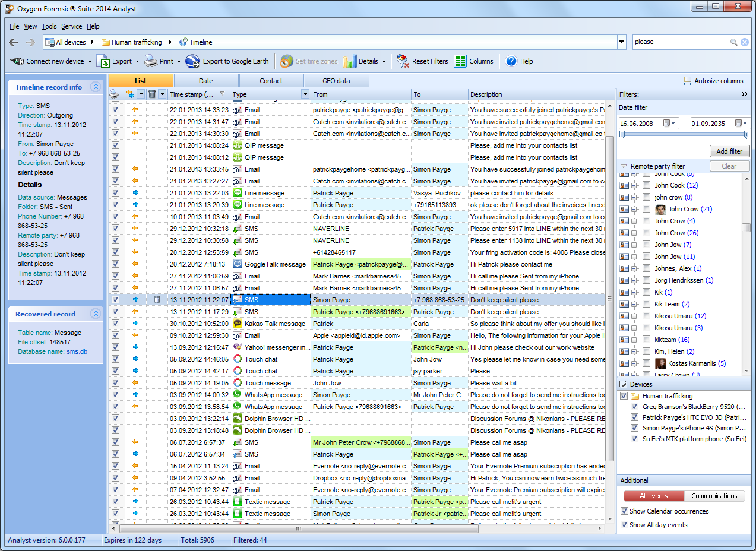The width and height of the screenshot is (756, 551).
Task: Open the address bar dropdown
Action: 622,42
